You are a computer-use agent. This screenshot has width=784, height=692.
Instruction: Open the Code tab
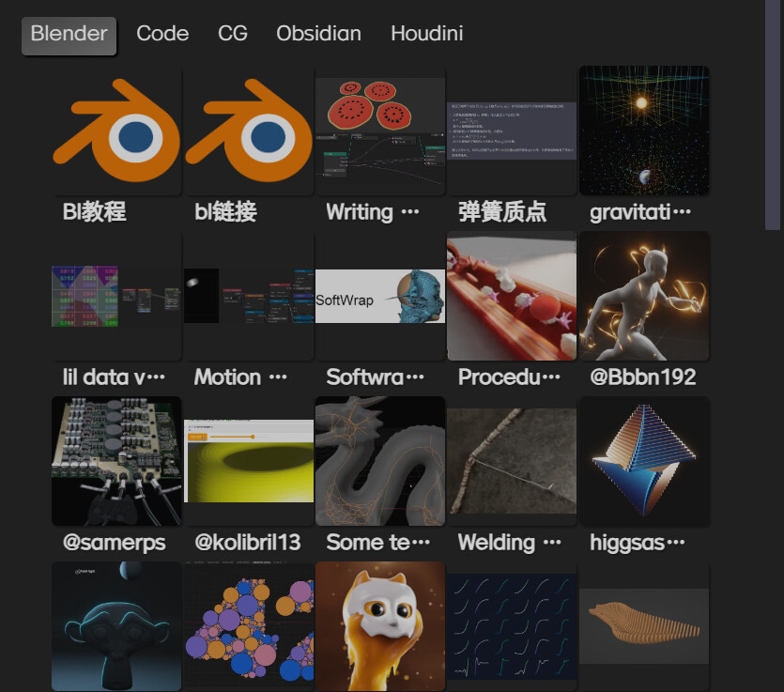(x=162, y=34)
